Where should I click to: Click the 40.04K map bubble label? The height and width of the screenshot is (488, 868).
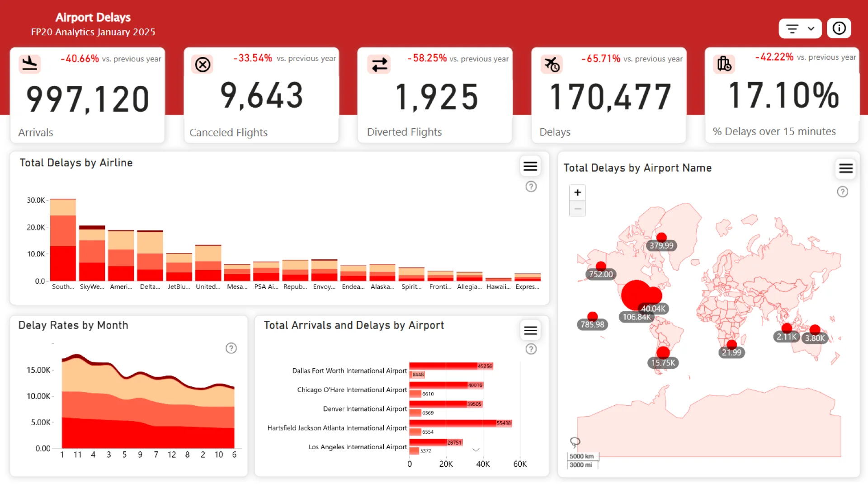click(x=653, y=309)
